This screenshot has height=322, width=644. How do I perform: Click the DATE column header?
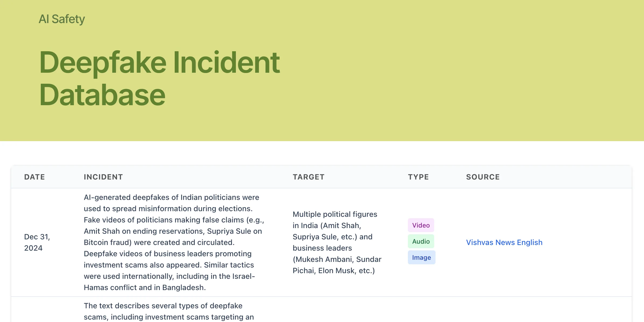[x=35, y=177]
